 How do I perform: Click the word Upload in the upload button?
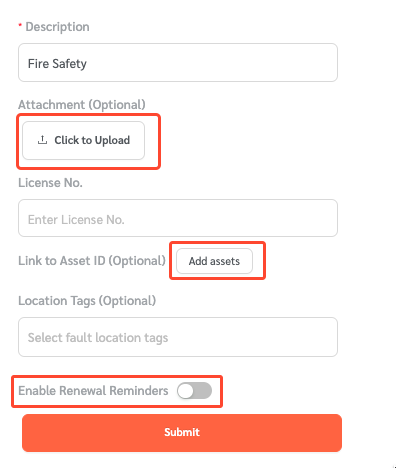click(x=112, y=140)
